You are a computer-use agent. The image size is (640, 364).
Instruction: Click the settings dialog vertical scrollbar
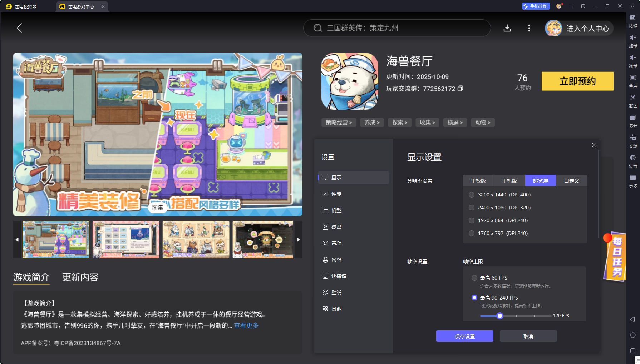click(598, 194)
